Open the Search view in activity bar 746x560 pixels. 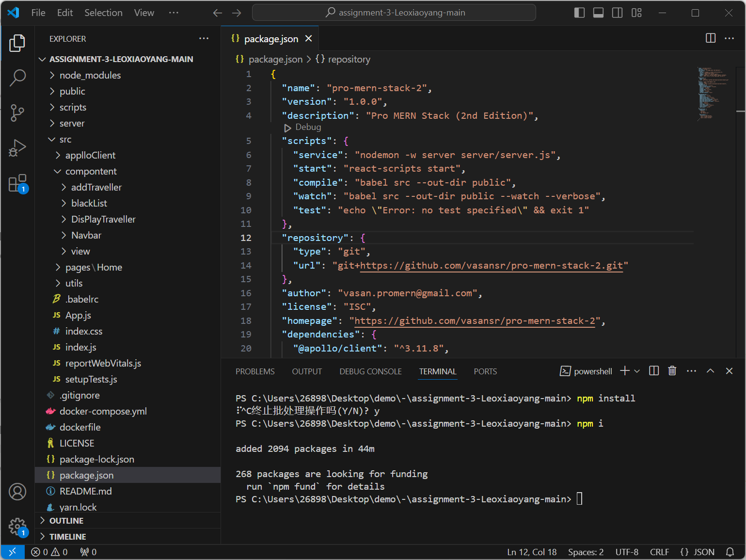tap(17, 78)
